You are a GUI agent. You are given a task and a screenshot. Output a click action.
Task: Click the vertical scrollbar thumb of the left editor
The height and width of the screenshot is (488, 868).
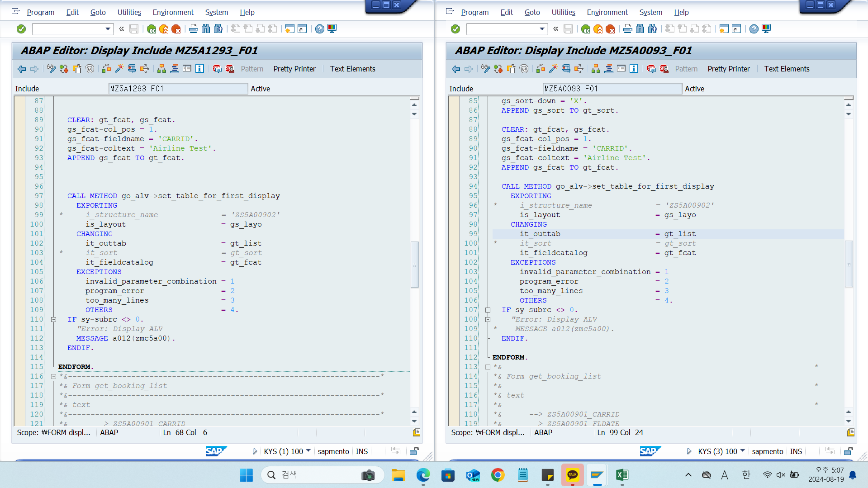(414, 265)
